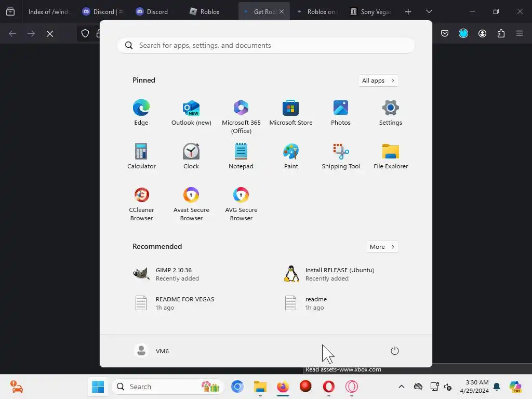Switch to Firefox on the taskbar
Image resolution: width=532 pixels, height=399 pixels.
tap(283, 387)
